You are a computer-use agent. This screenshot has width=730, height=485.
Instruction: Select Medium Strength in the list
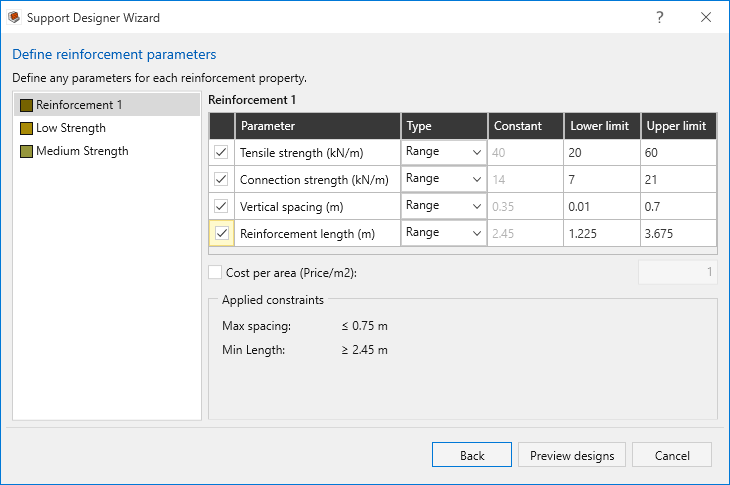[x=107, y=151]
